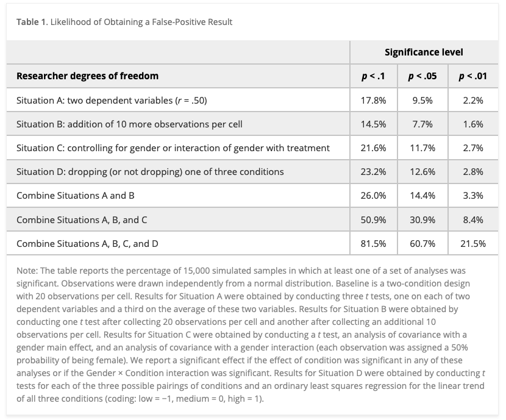The height and width of the screenshot is (420, 506).
Task: Click the "p < .1" column header
Action: (x=373, y=76)
